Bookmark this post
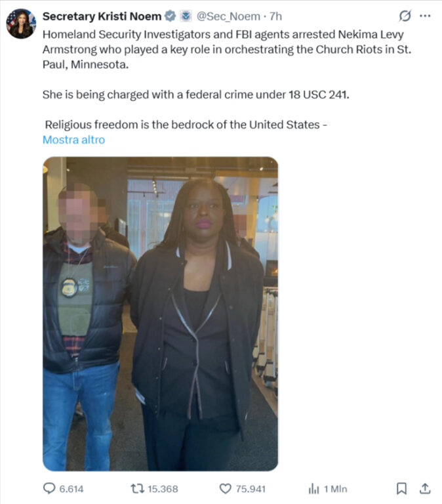 coord(401,488)
